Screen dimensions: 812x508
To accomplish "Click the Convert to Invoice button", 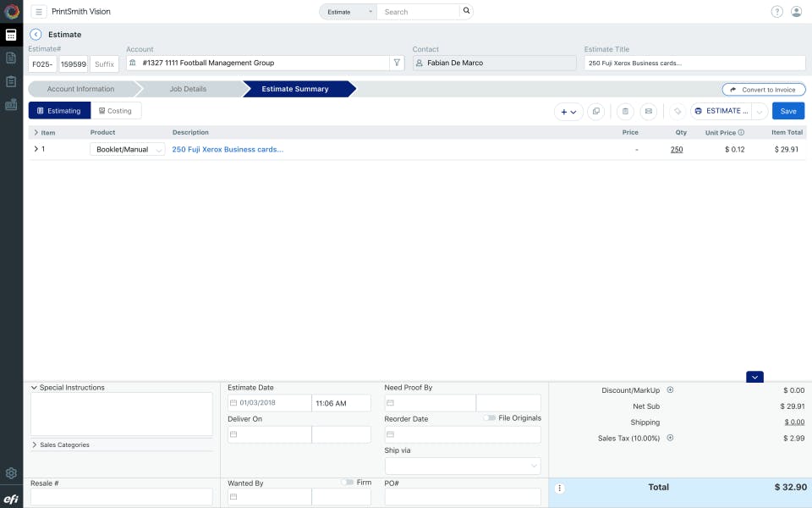I will point(763,90).
